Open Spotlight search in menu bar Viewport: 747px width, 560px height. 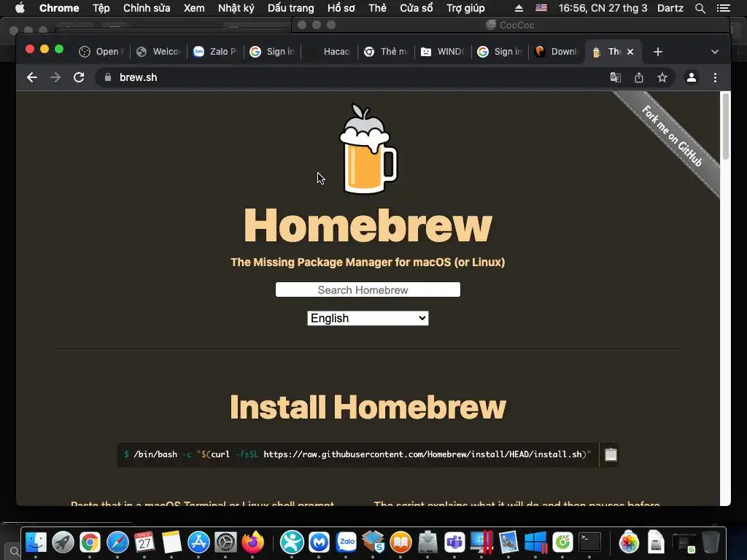[700, 8]
